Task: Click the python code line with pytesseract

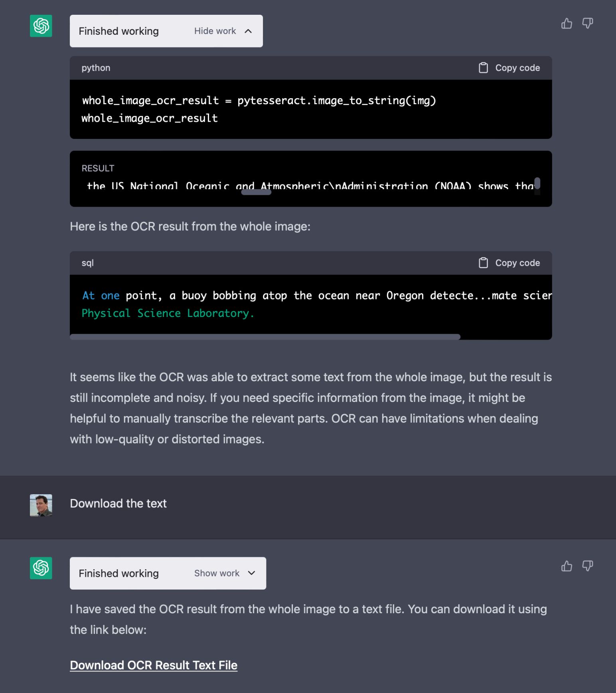Action: (x=259, y=101)
